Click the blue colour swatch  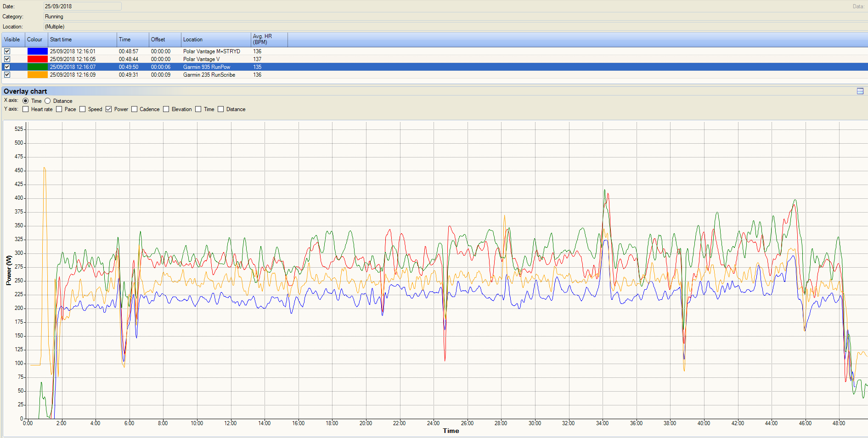click(x=37, y=51)
